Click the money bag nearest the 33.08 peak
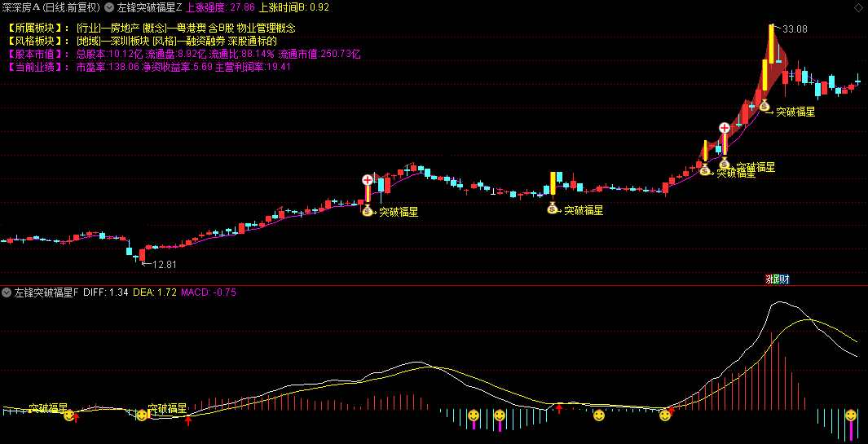The width and height of the screenshot is (868, 444). (x=764, y=105)
